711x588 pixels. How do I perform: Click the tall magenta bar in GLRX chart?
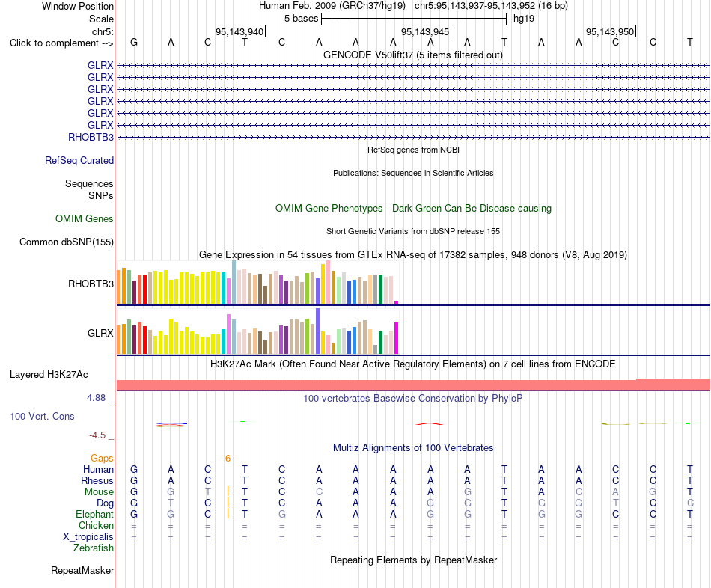coord(397,337)
